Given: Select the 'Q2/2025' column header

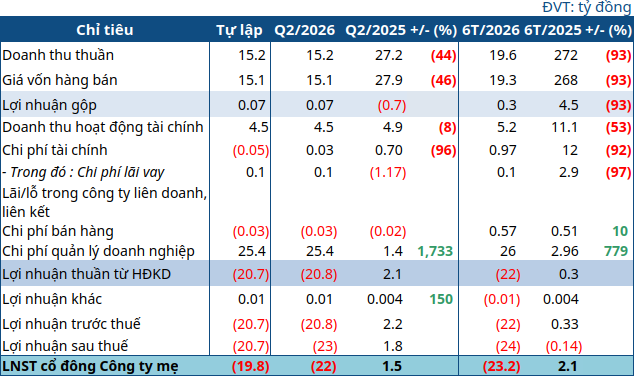Looking at the screenshot, I should tap(375, 30).
